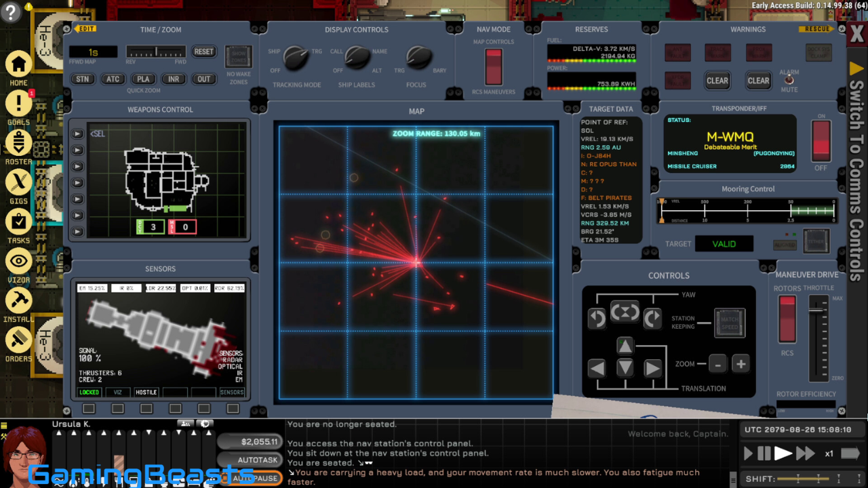Open the Gigs sidebar icon

pyautogui.click(x=19, y=182)
